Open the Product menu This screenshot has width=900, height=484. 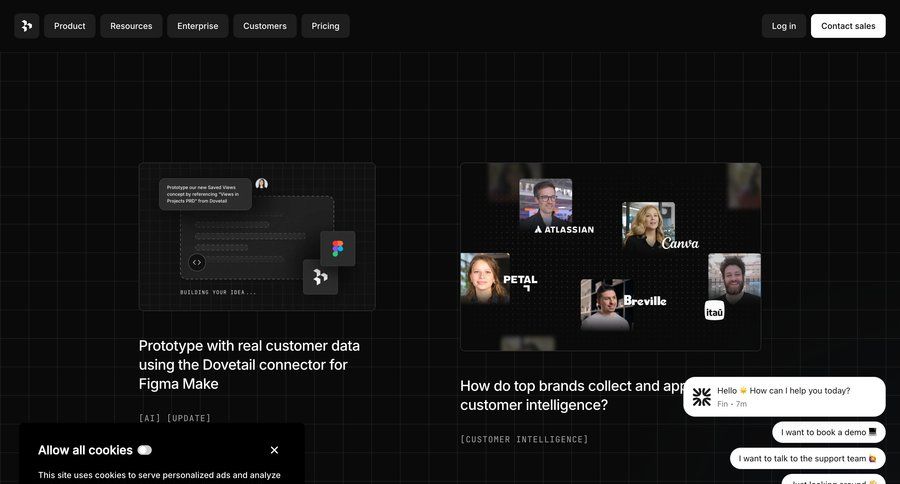pyautogui.click(x=70, y=26)
